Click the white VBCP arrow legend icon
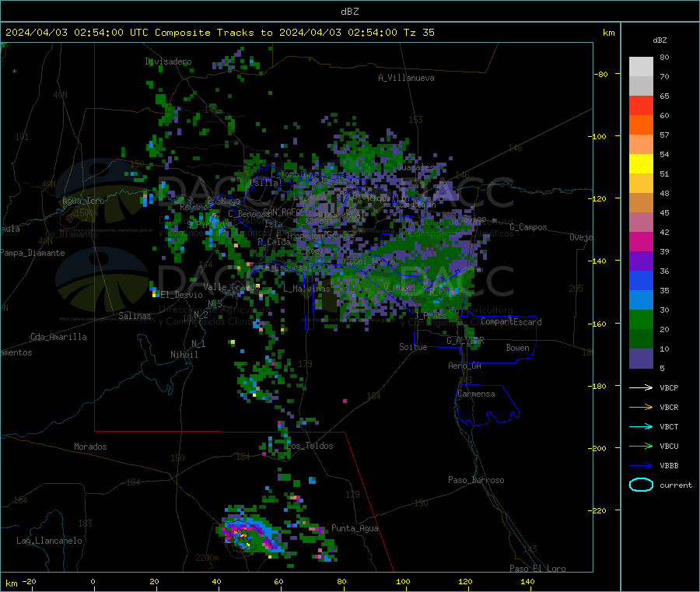 coord(641,387)
